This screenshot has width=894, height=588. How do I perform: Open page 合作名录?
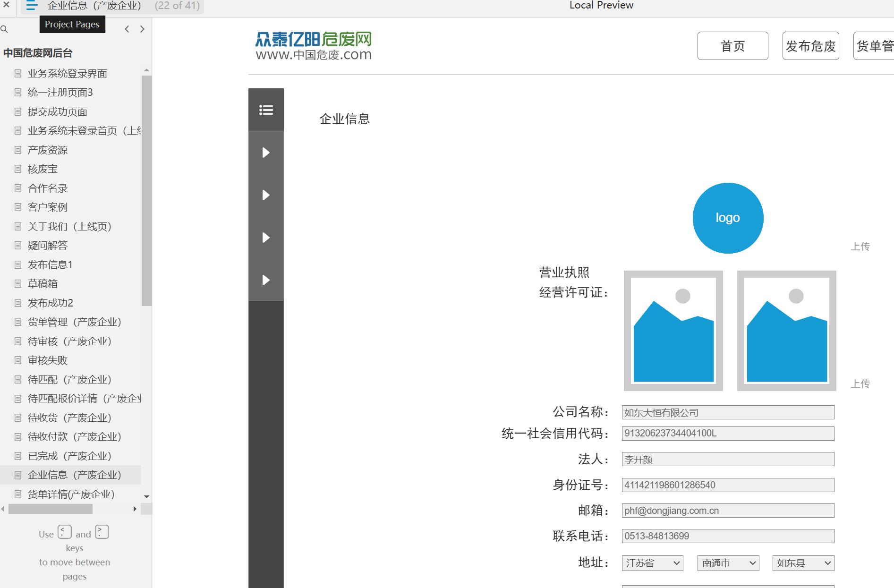click(48, 188)
